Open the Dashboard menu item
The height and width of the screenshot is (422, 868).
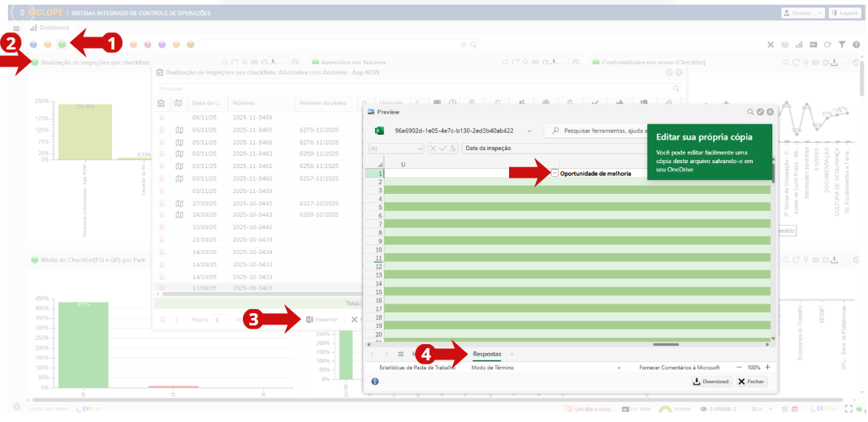tap(54, 28)
